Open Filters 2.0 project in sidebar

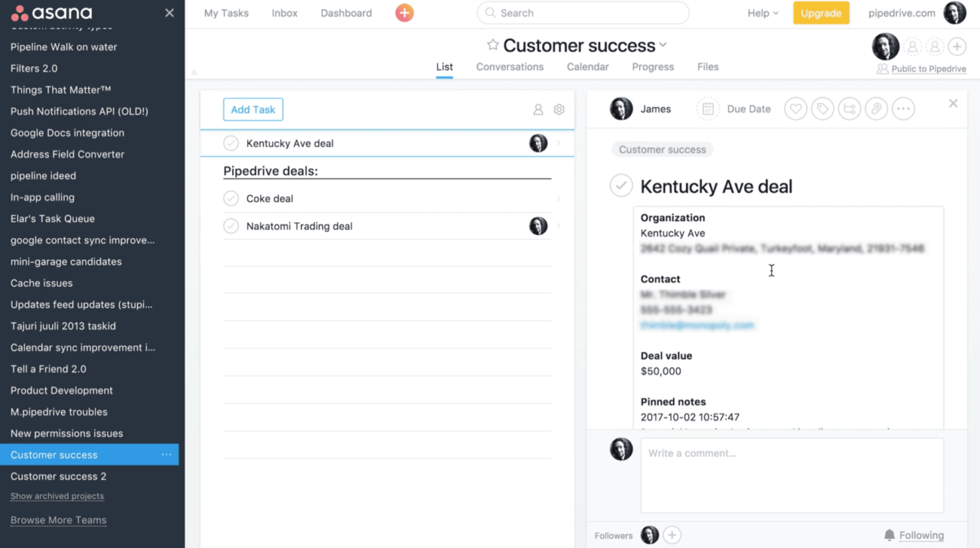(x=34, y=68)
